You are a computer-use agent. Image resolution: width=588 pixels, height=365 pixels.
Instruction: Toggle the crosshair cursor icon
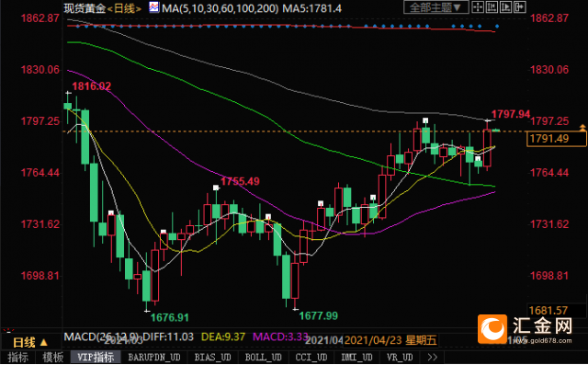[x=478, y=7]
